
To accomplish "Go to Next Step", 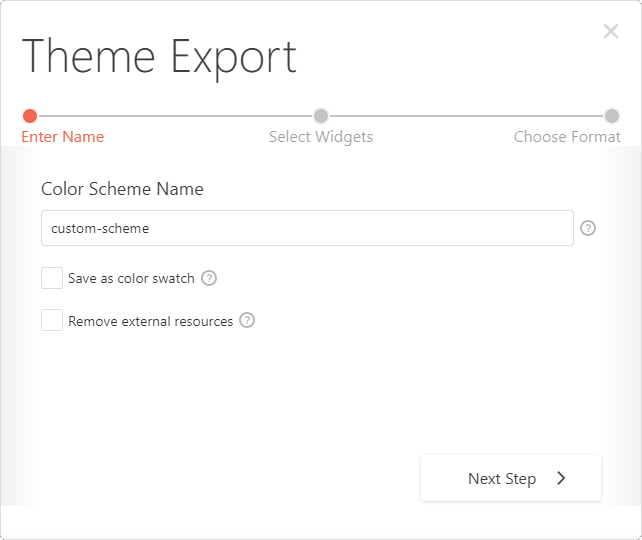I will point(511,478).
